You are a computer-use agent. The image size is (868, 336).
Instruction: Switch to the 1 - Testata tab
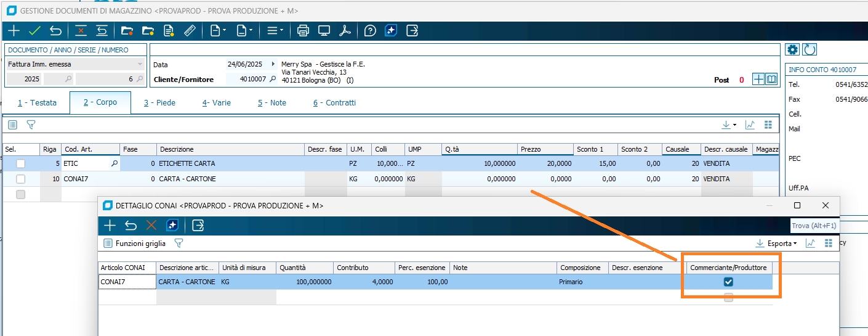pyautogui.click(x=37, y=103)
